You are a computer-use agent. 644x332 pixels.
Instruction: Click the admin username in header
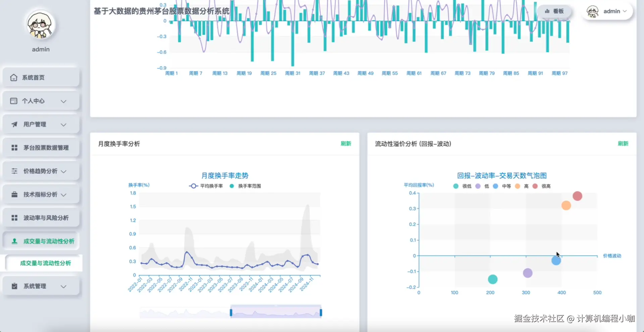pyautogui.click(x=612, y=11)
